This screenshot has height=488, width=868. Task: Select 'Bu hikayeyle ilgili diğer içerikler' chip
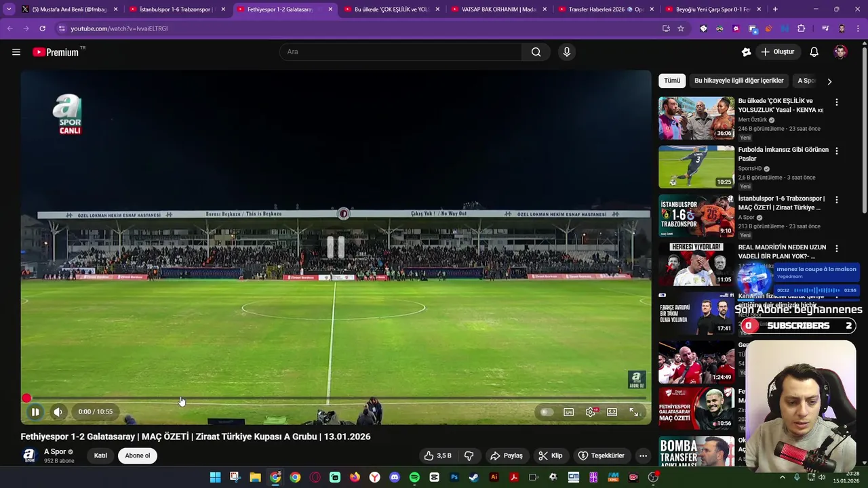pyautogui.click(x=739, y=81)
